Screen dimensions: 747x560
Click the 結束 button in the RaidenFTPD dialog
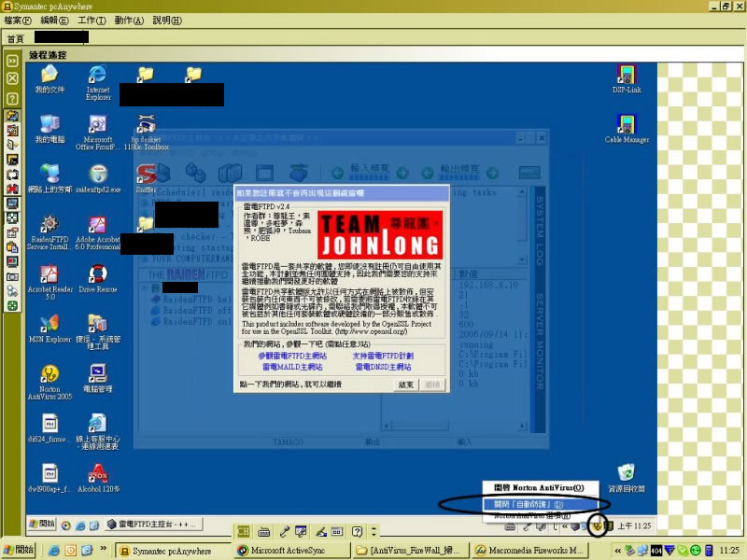tap(406, 385)
